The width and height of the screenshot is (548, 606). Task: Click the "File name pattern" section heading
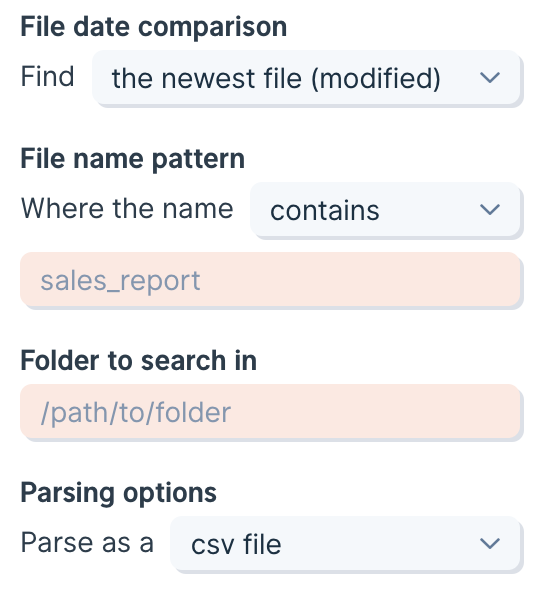click(133, 159)
